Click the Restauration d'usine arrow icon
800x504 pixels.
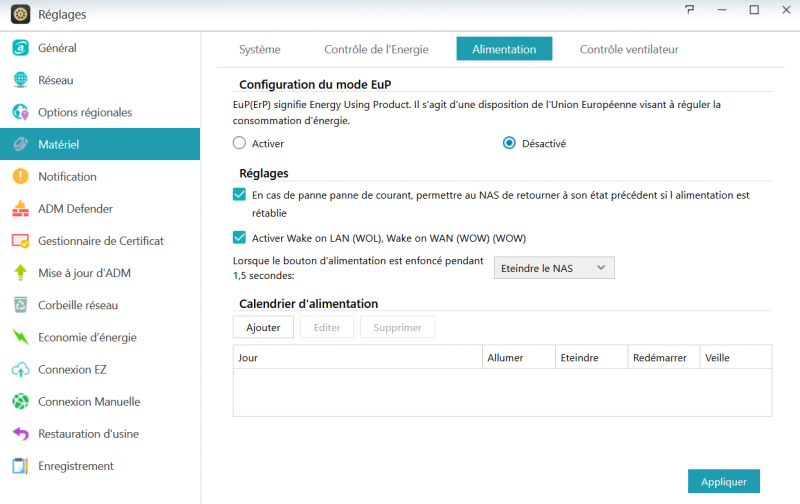tap(20, 434)
